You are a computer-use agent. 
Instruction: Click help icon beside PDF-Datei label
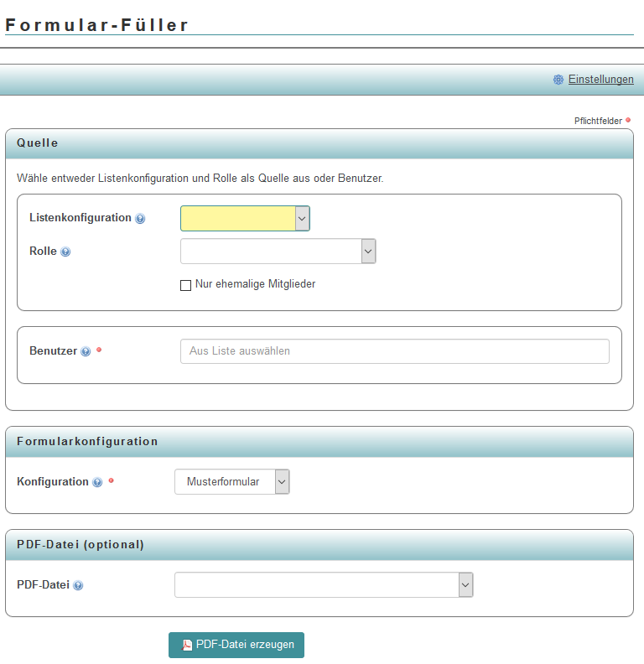78,586
